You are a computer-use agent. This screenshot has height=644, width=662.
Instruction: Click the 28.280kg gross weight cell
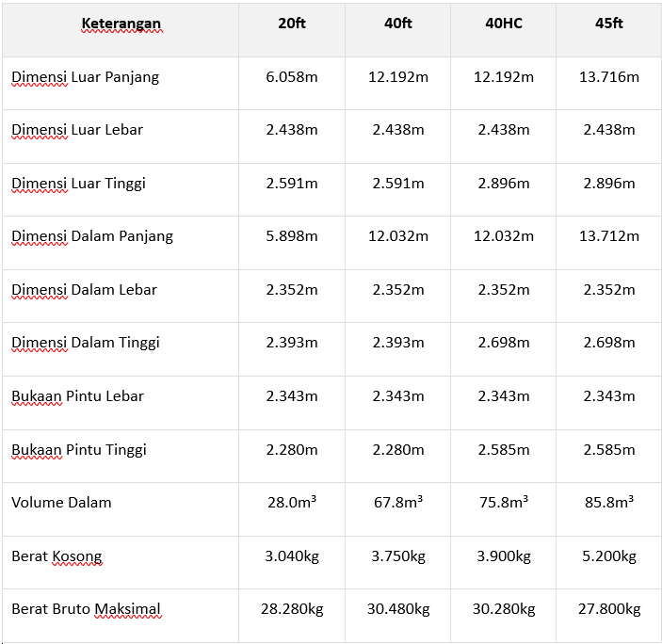(292, 609)
